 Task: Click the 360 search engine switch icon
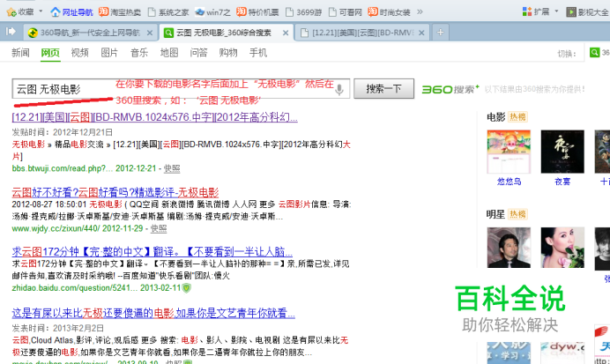[x=594, y=53]
